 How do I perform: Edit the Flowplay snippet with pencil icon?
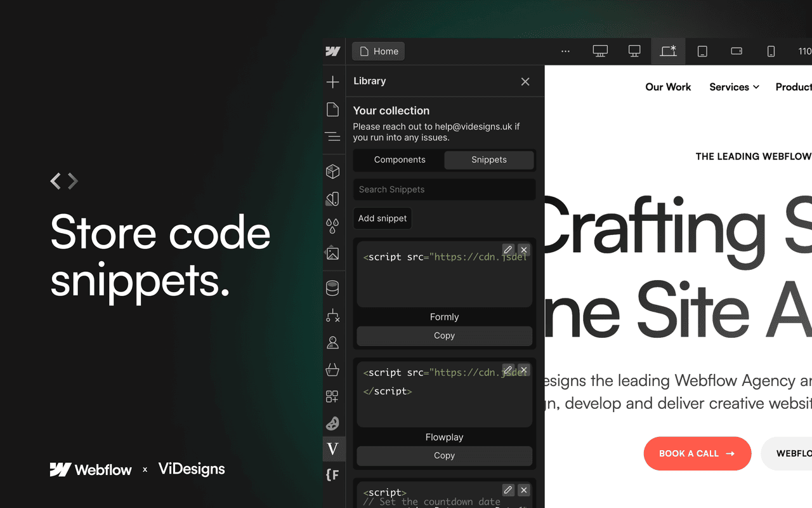point(508,370)
